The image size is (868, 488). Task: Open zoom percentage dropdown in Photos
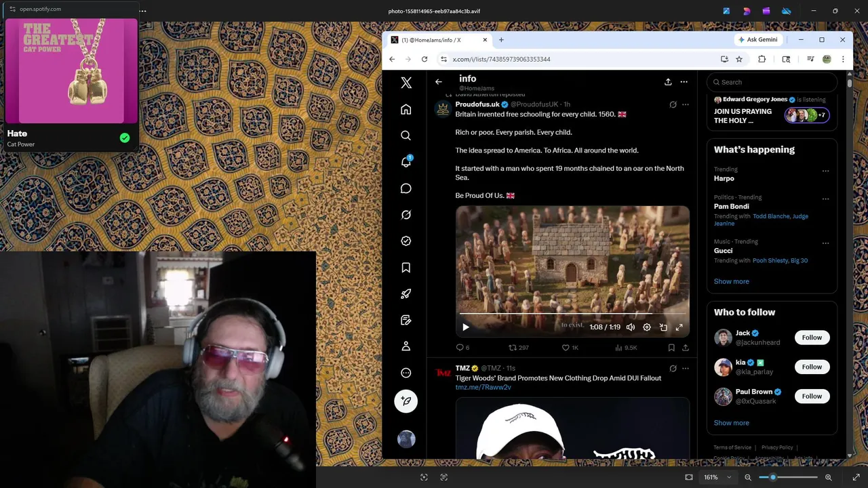click(x=717, y=477)
